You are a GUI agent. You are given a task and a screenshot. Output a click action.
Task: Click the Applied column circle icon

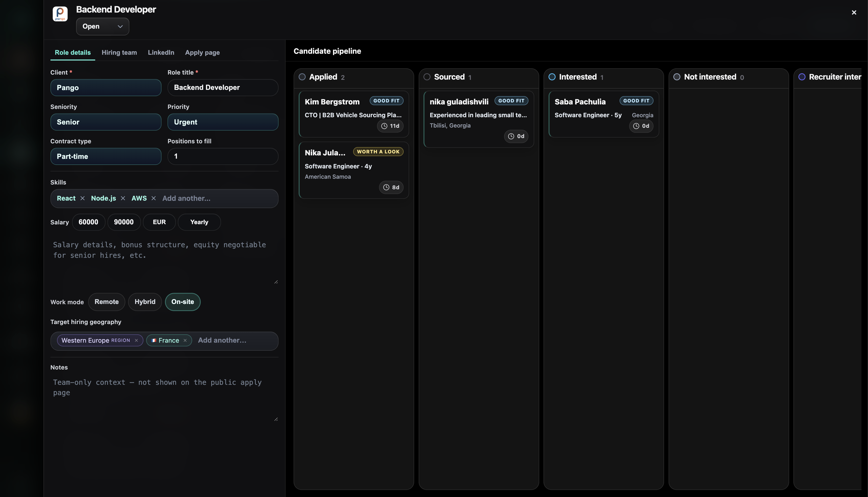(302, 77)
